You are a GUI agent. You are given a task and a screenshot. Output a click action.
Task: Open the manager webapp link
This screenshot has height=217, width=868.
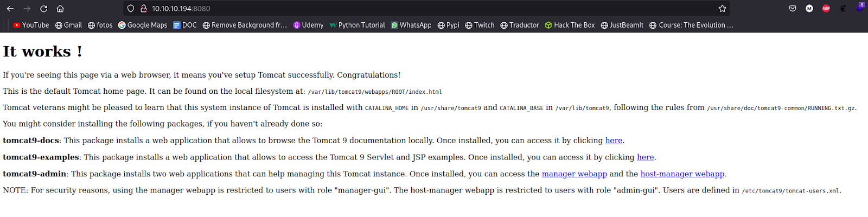tap(574, 174)
